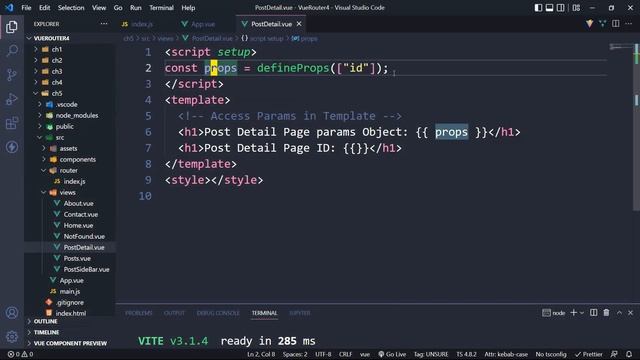Toggle primary side bar layout icon
This screenshot has width=640, height=360.
pyautogui.click(x=538, y=7)
